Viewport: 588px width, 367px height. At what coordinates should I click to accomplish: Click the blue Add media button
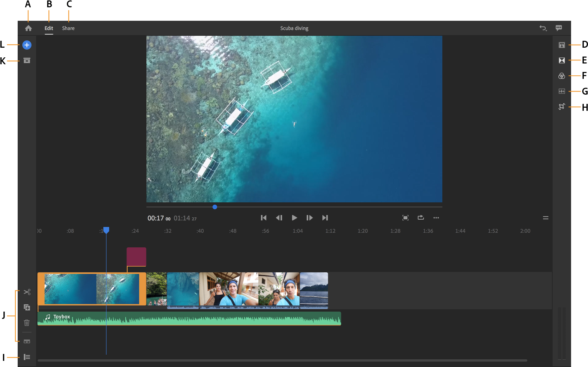[x=27, y=45]
